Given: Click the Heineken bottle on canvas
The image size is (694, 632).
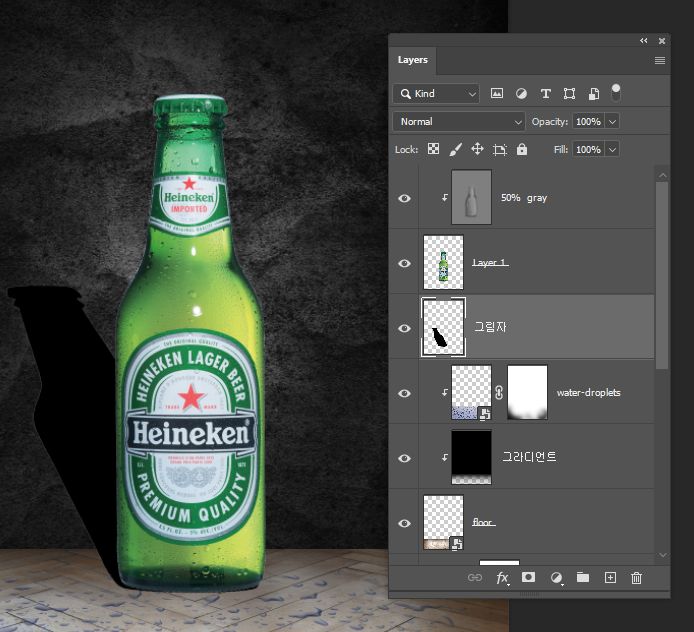Looking at the screenshot, I should pyautogui.click(x=191, y=345).
